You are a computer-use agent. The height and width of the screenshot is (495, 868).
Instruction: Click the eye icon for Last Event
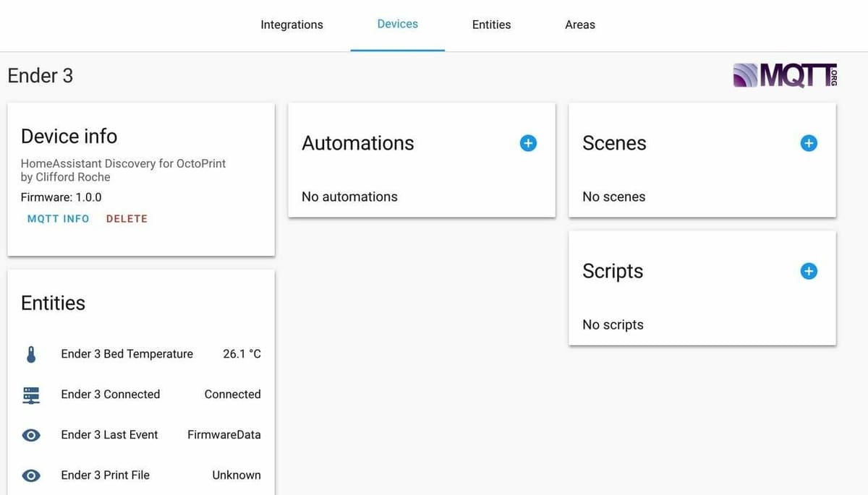click(x=31, y=435)
